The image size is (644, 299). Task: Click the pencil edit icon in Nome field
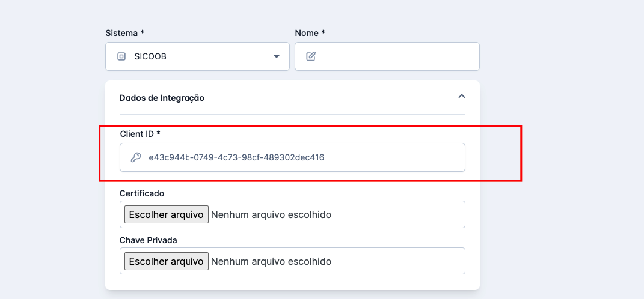(x=311, y=56)
